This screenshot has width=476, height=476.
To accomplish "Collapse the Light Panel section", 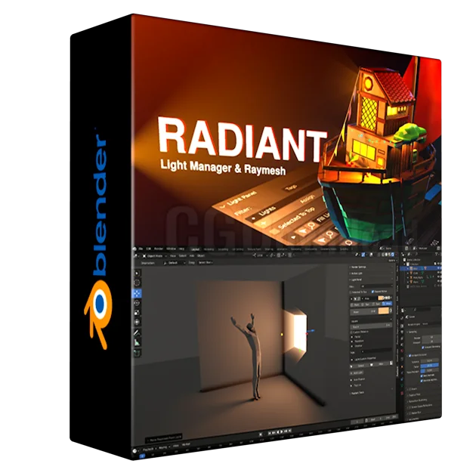I will [356, 280].
